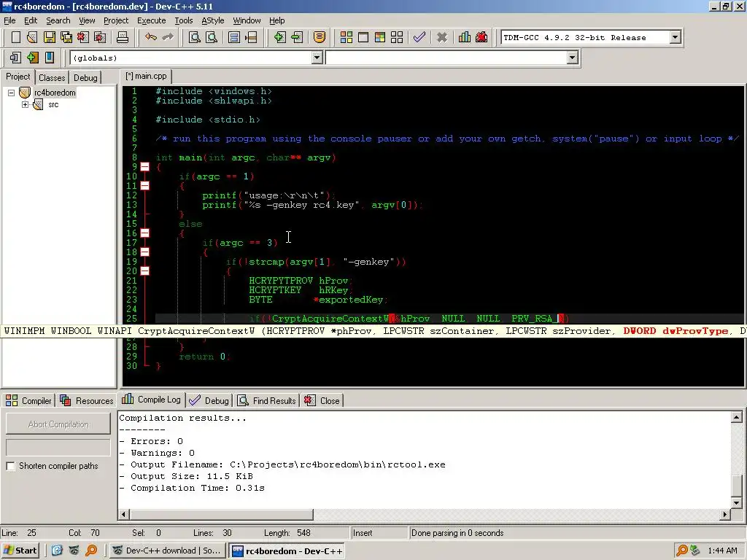Image resolution: width=747 pixels, height=560 pixels.
Task: Click the Save All toolbar icon
Action: click(x=66, y=37)
